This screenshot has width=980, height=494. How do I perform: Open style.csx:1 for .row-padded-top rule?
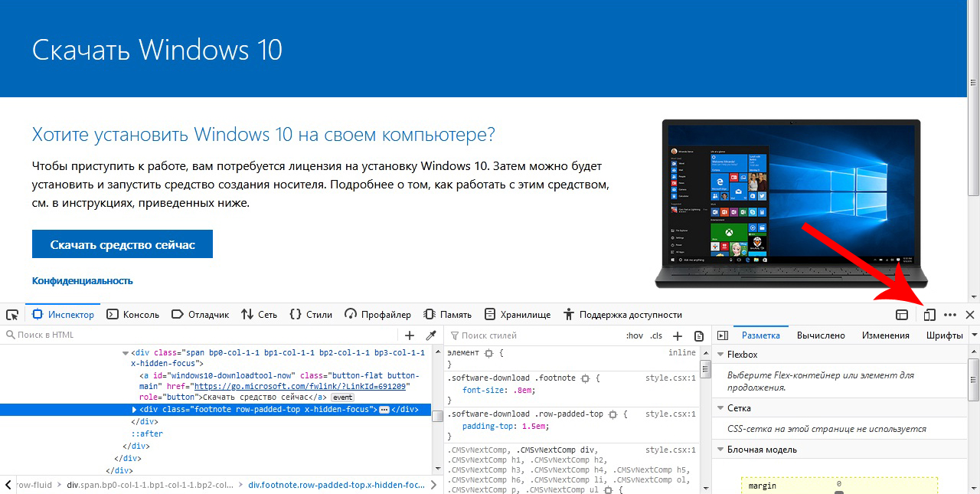671,414
